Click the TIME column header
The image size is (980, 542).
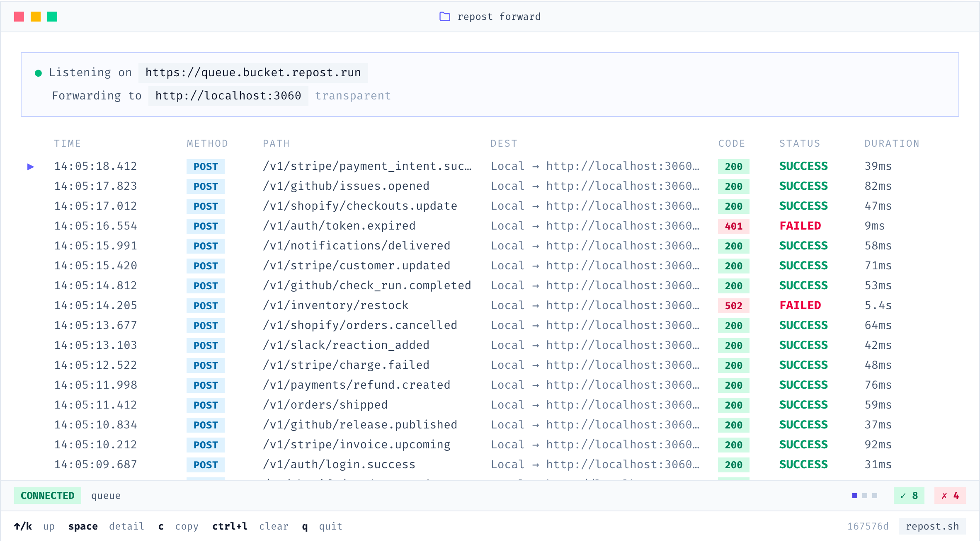(x=67, y=143)
